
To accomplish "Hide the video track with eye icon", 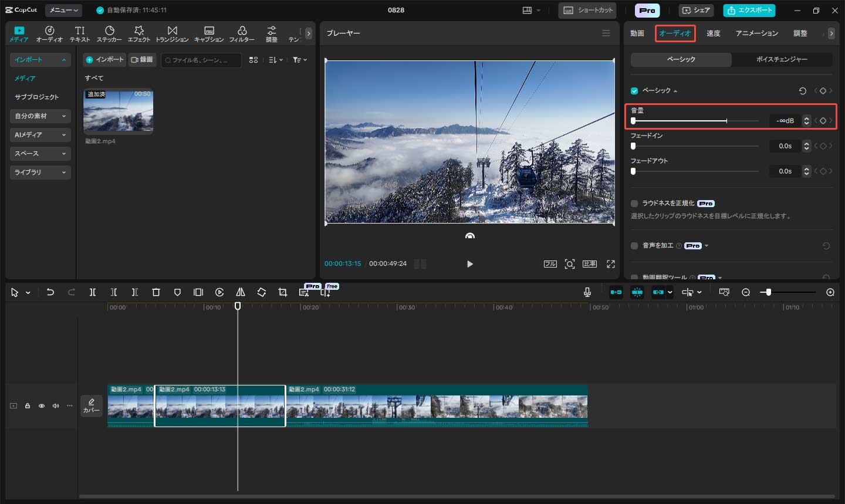I will [x=42, y=406].
